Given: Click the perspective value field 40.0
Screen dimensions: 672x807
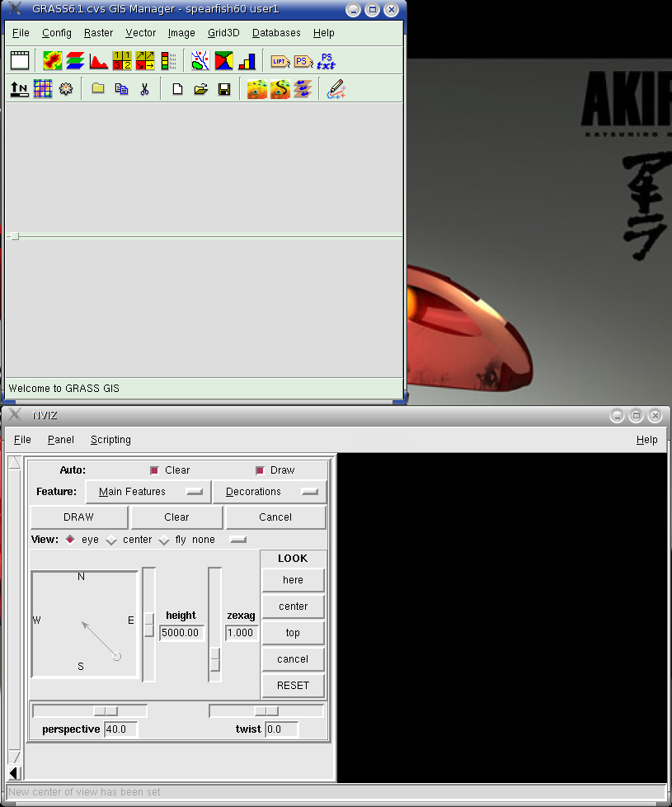Looking at the screenshot, I should (x=121, y=729).
